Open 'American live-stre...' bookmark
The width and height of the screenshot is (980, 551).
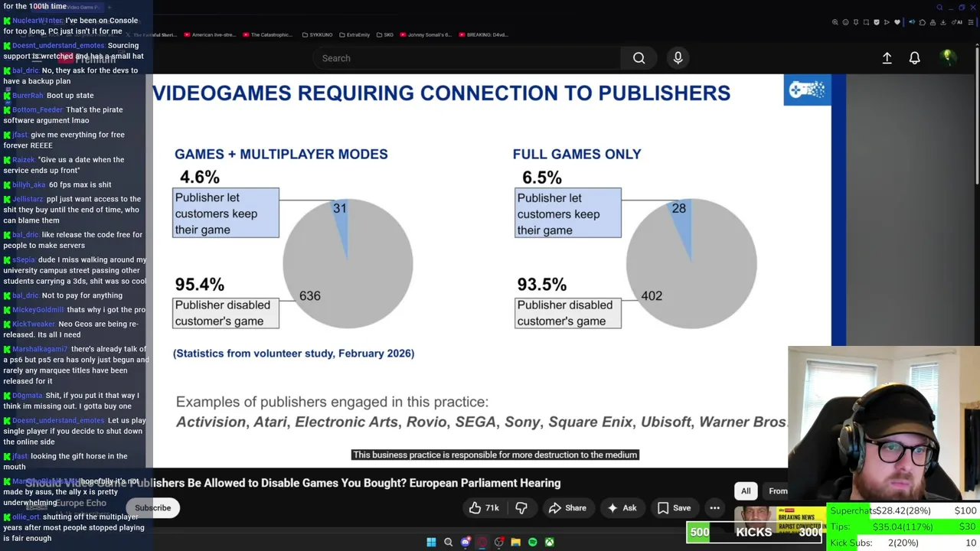pos(211,34)
